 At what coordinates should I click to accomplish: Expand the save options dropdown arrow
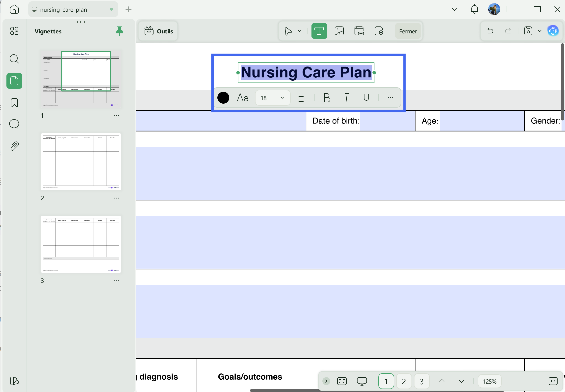point(540,31)
